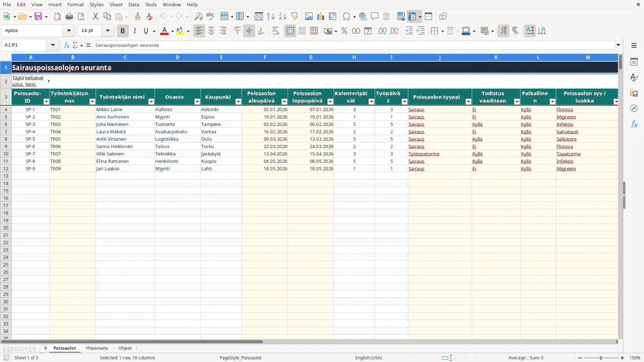The height and width of the screenshot is (362, 644).
Task: Toggle Merge and Center cells
Action: 290,31
